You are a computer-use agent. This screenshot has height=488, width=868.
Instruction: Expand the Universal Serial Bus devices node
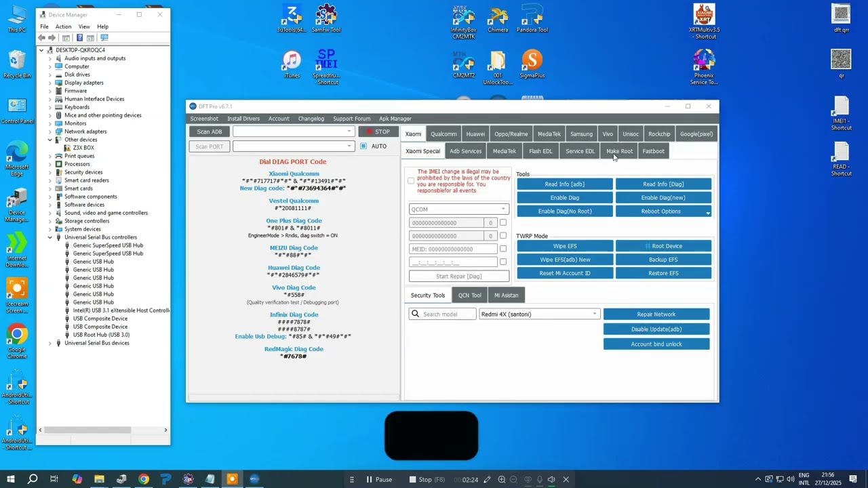pyautogui.click(x=50, y=343)
